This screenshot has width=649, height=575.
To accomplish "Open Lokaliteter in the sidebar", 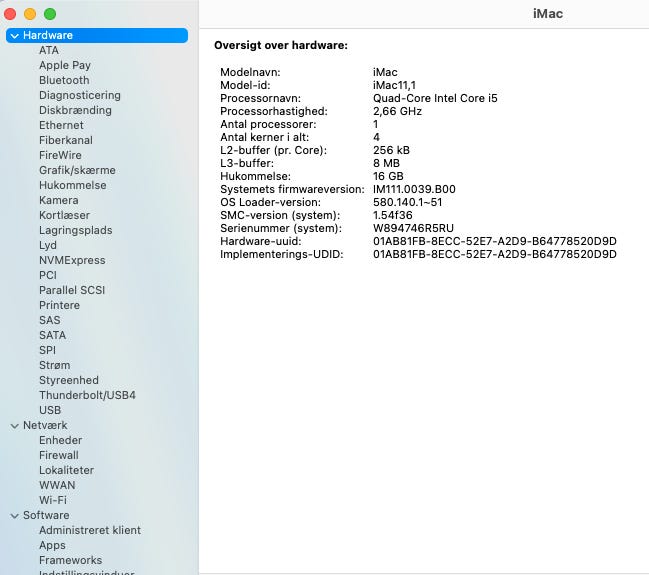I will (x=66, y=470).
